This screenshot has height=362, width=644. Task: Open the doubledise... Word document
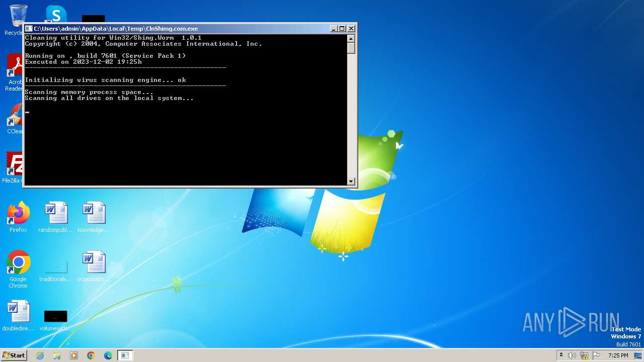[x=18, y=316]
